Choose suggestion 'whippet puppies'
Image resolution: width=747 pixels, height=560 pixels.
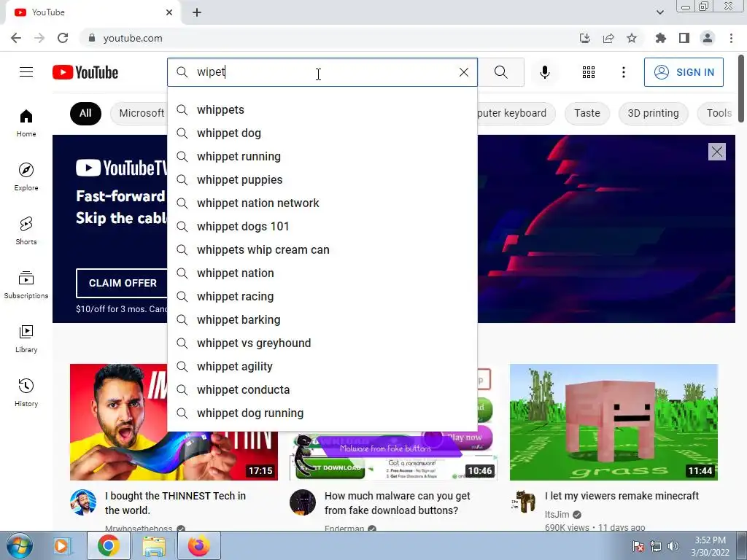point(322,179)
